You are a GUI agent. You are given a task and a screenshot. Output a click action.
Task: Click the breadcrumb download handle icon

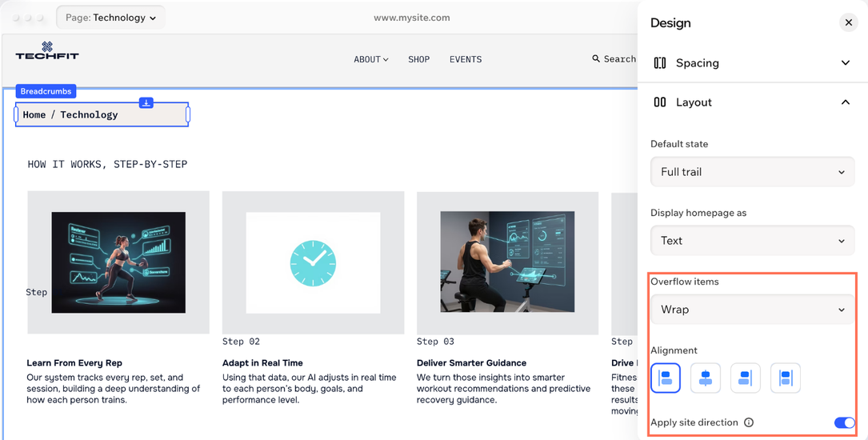point(146,103)
